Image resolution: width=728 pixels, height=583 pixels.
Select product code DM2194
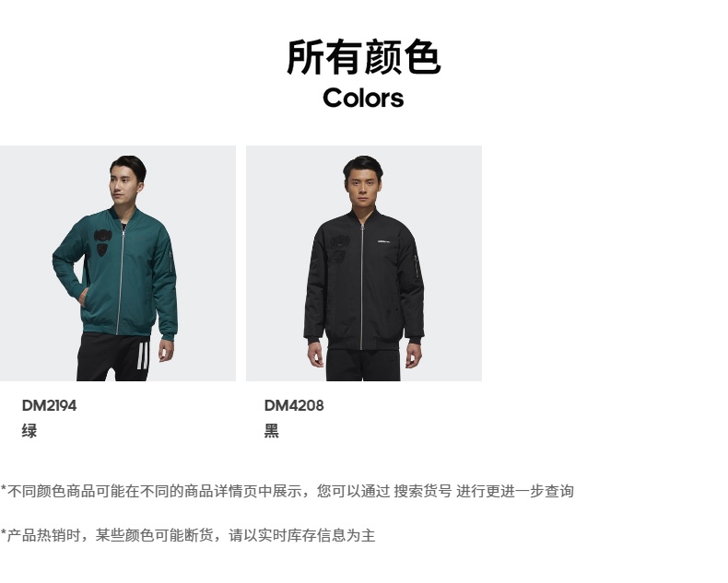pyautogui.click(x=49, y=405)
